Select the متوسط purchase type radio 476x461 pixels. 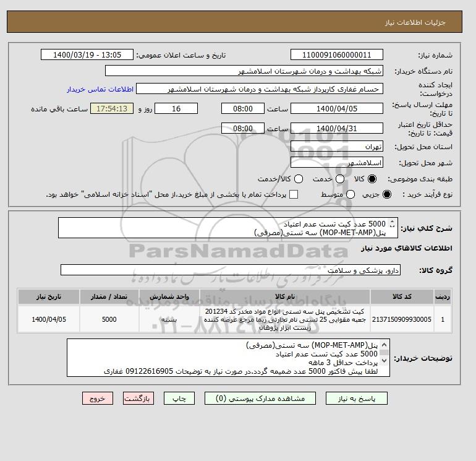pos(351,194)
